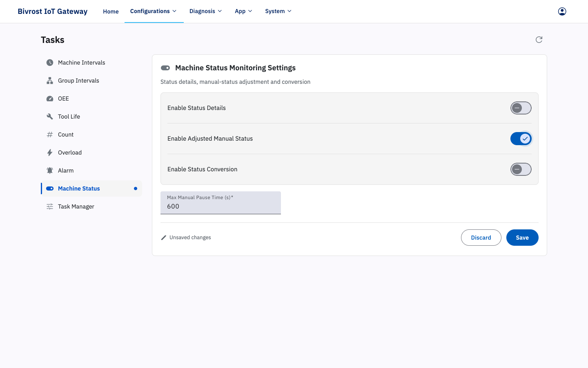Select the OEE task entry
Image resolution: width=588 pixels, height=368 pixels.
click(91, 99)
